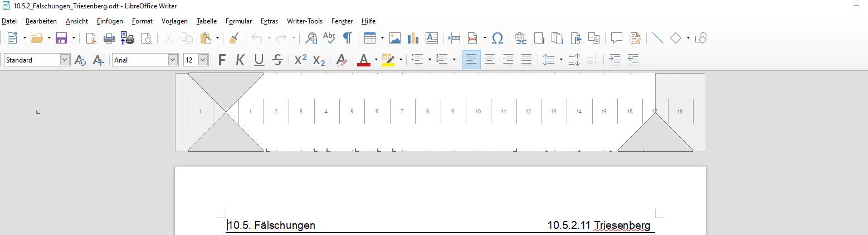
Task: Open the unordered list dropdown arrow
Action: pos(430,60)
